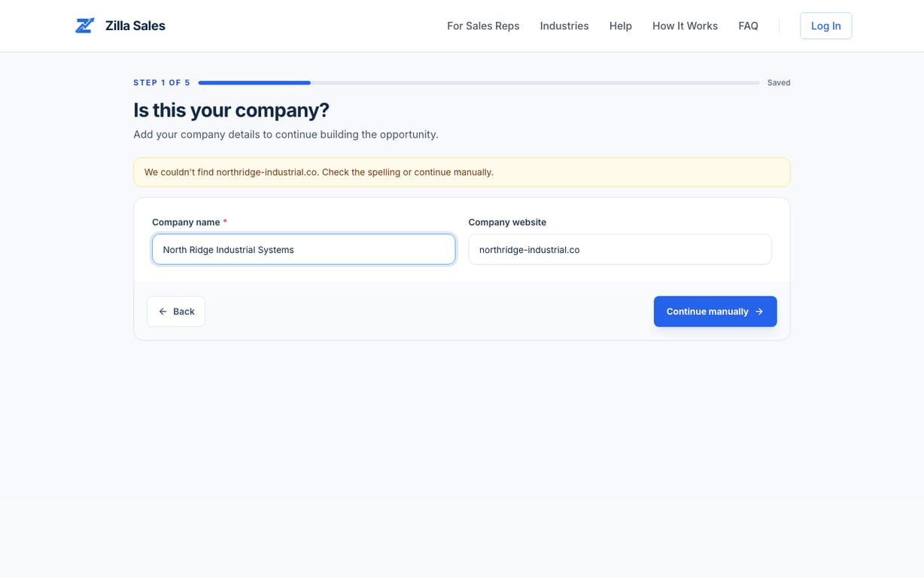Open the Help nav link

point(621,26)
